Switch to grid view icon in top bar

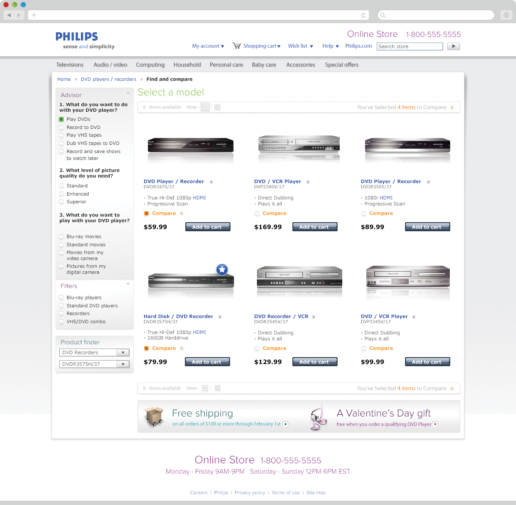point(205,107)
